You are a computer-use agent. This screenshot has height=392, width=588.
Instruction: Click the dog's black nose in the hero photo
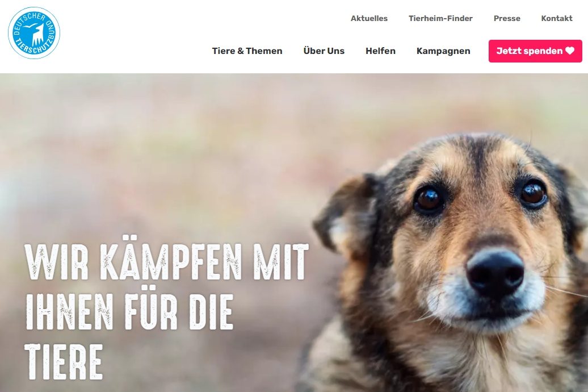(495, 271)
